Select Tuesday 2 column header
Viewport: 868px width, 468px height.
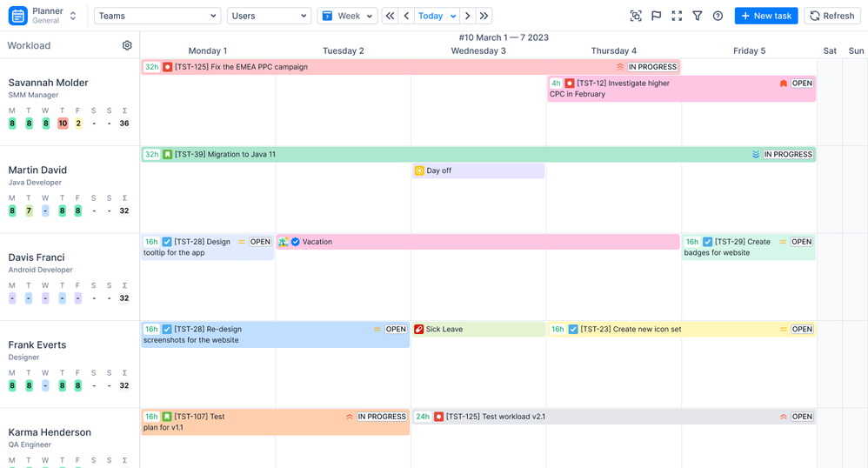point(344,51)
